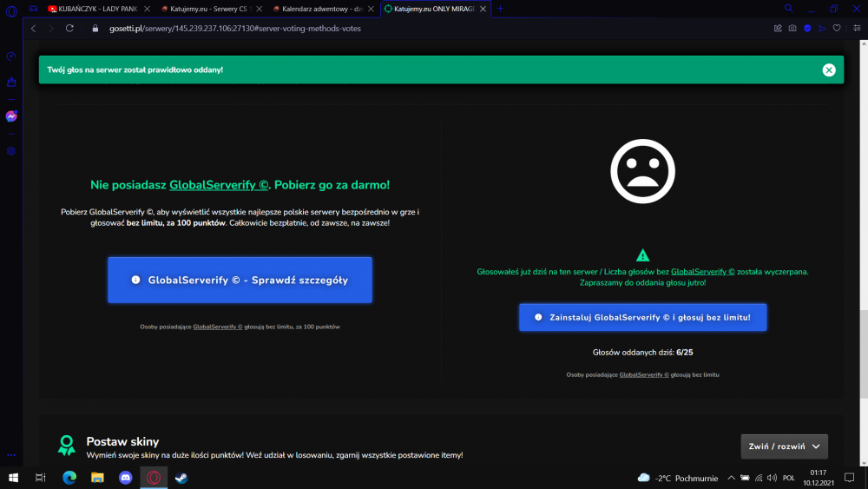Open the GlobalServerify © link in the vote warning
Image resolution: width=868 pixels, height=489 pixels.
click(x=702, y=271)
